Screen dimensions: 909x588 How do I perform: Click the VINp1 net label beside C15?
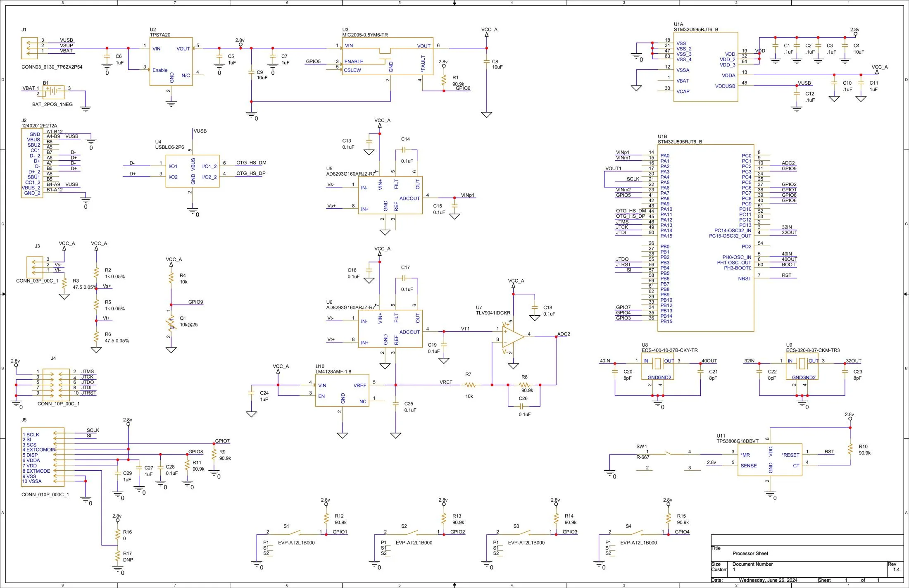click(x=468, y=195)
